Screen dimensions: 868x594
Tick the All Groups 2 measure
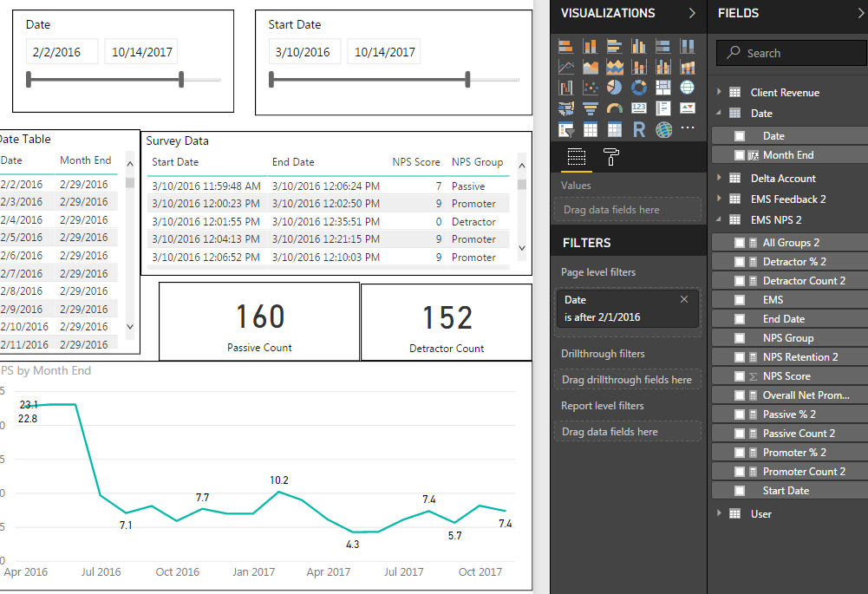740,243
